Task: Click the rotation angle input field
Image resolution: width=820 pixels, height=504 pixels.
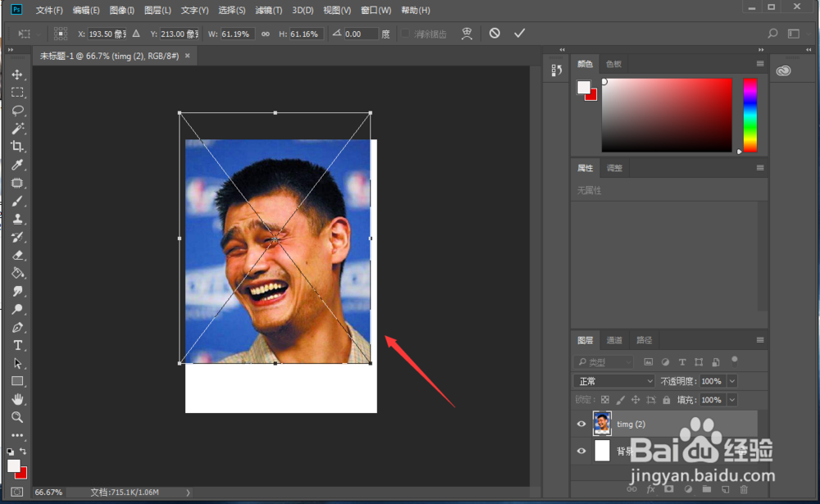Action: [x=361, y=34]
